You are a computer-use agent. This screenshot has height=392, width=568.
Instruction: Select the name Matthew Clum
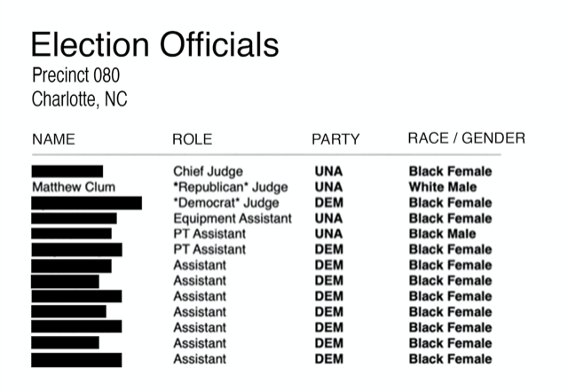[x=74, y=187]
